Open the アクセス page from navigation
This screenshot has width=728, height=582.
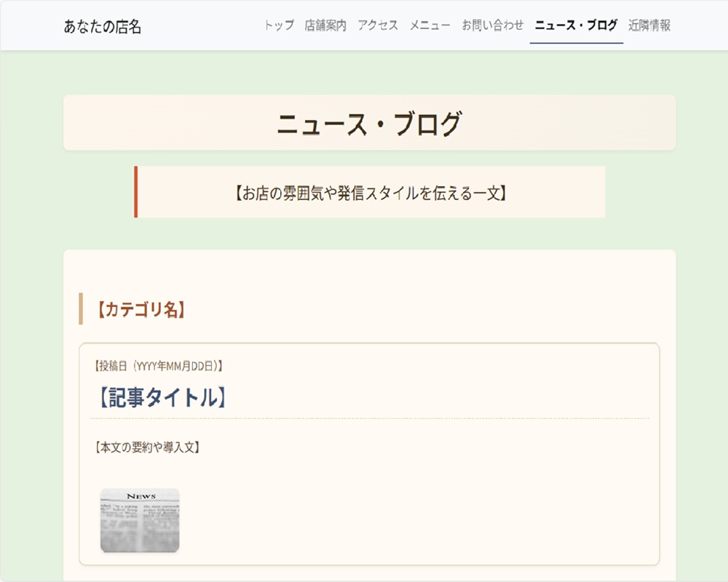377,25
